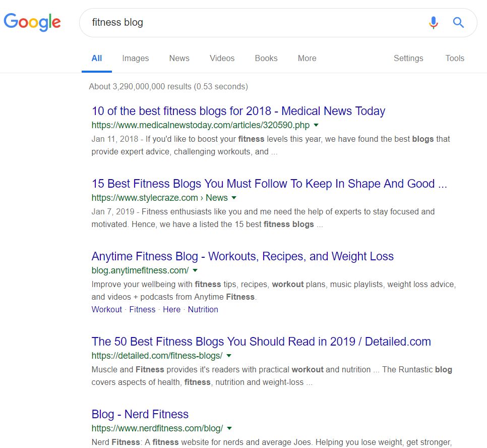
Task: Open the Settings menu
Action: click(408, 59)
